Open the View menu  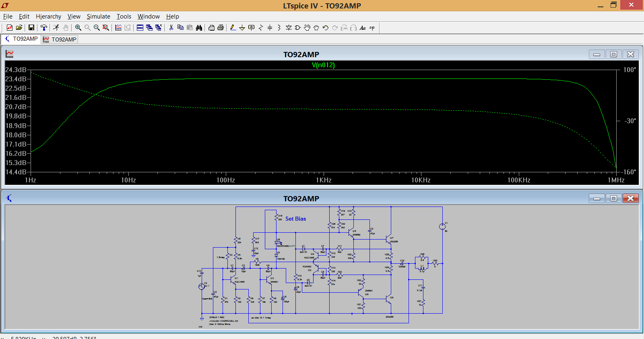coord(74,17)
